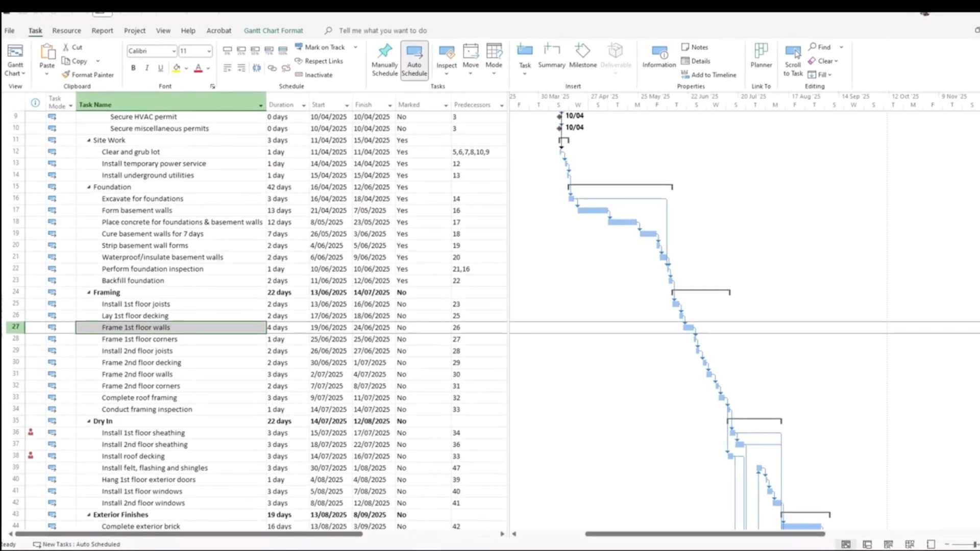Toggle Italic text formatting
980x551 pixels.
[147, 68]
